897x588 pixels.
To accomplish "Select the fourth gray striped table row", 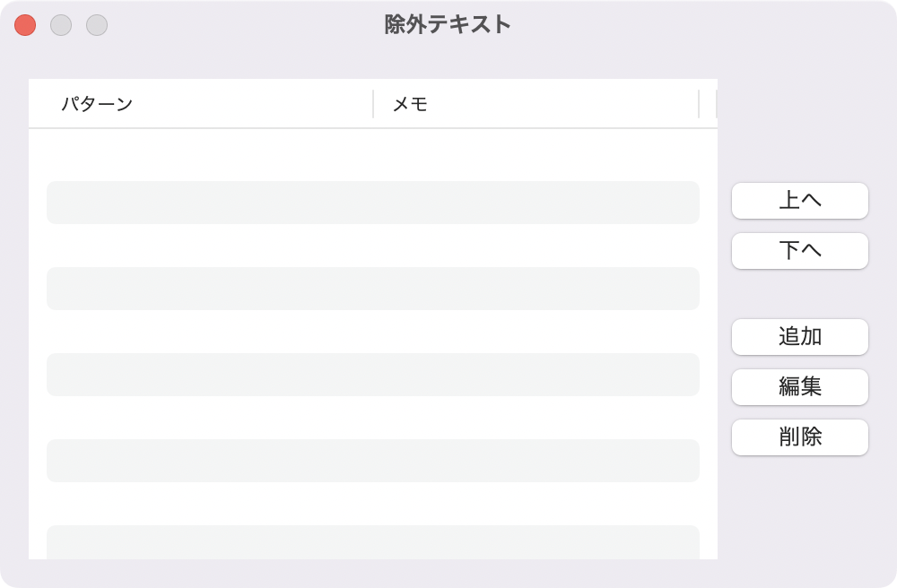I will 373,461.
